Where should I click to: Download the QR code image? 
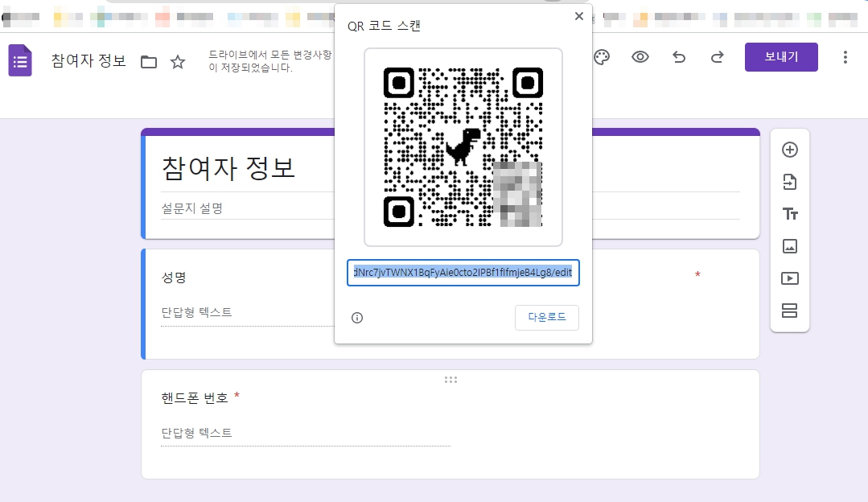547,318
